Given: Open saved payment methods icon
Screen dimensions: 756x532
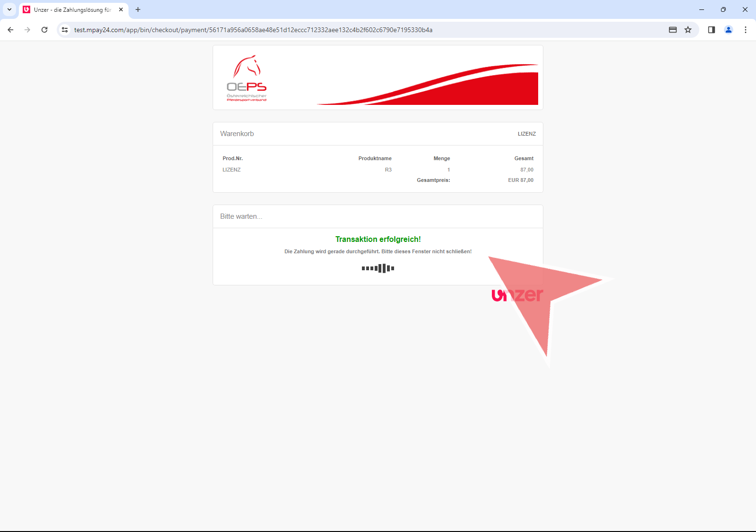Looking at the screenshot, I should click(673, 30).
